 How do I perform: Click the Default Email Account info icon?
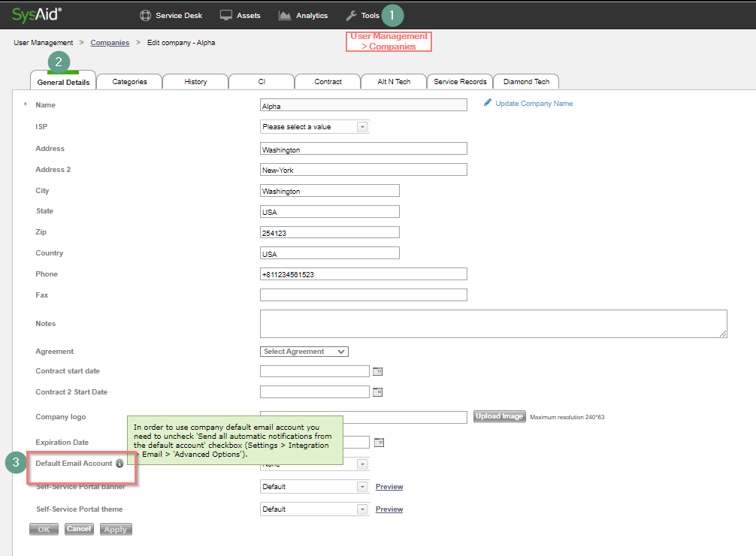tap(119, 463)
